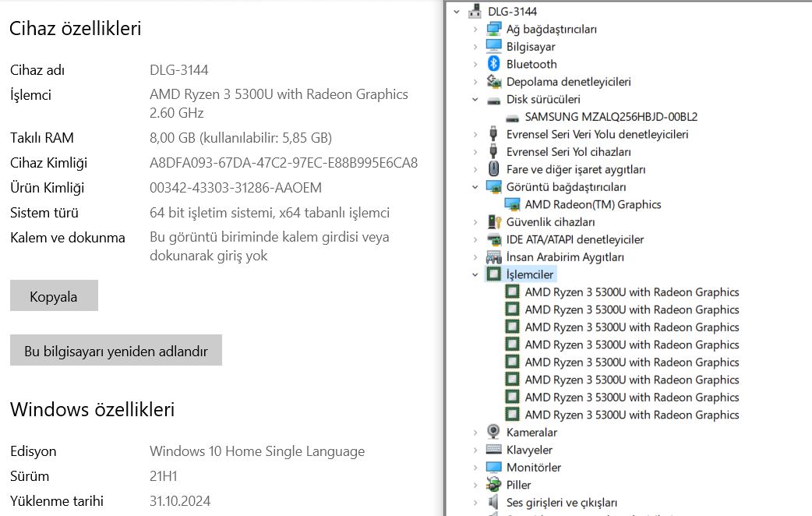
Task: Click the Cihaz Kimliği value A8DFA093-67DA-47C2
Action: point(284,163)
